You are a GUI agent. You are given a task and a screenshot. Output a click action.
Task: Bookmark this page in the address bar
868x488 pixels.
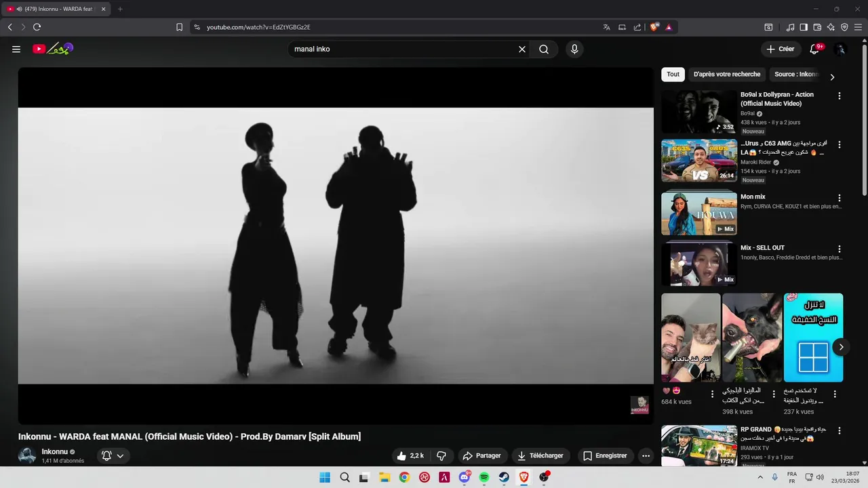coord(179,27)
